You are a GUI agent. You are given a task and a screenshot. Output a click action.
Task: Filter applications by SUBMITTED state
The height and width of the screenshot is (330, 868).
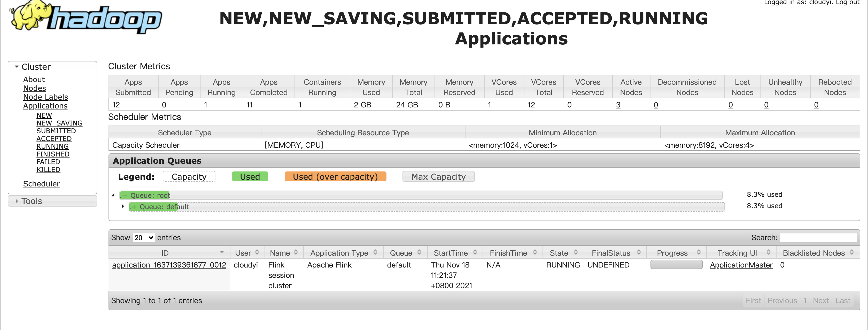56,131
